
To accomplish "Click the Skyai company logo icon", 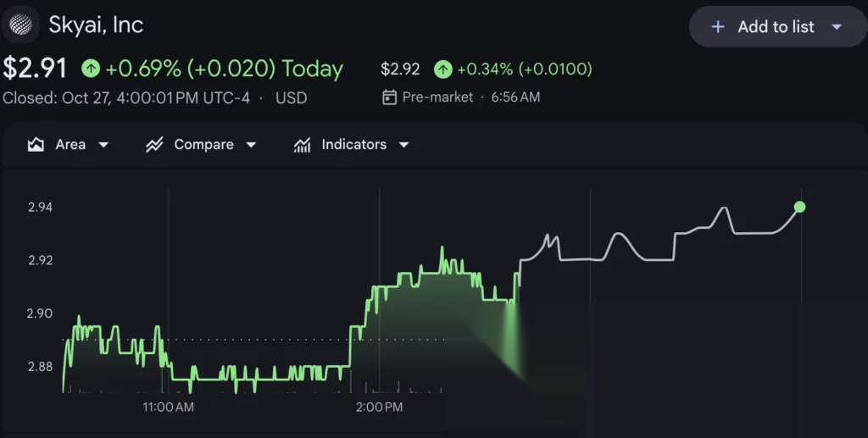I will 20,25.
